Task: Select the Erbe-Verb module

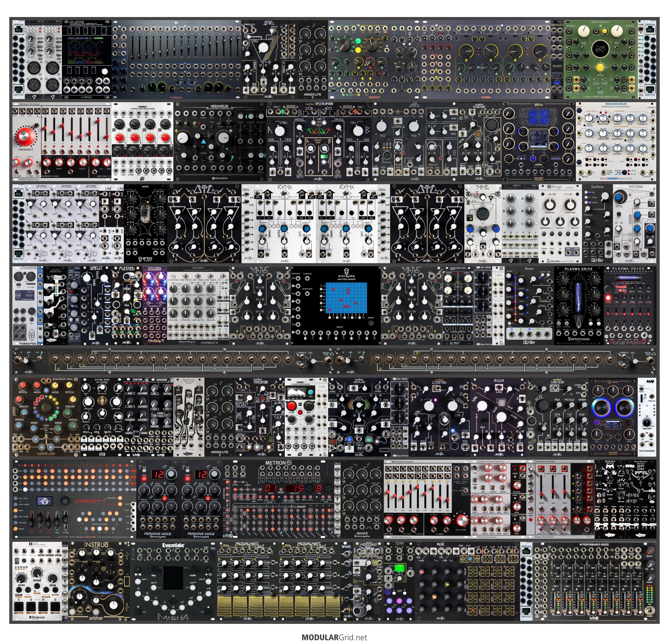Action: [557, 417]
